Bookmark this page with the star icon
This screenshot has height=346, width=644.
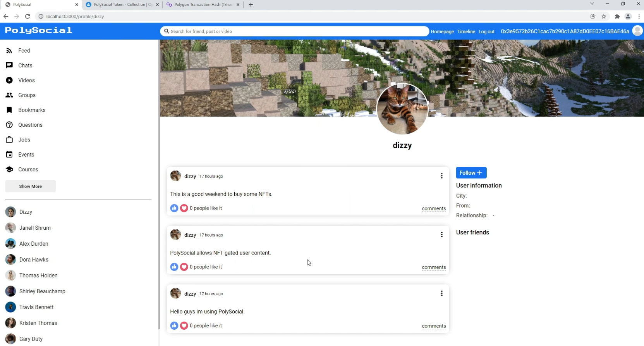[x=604, y=16]
